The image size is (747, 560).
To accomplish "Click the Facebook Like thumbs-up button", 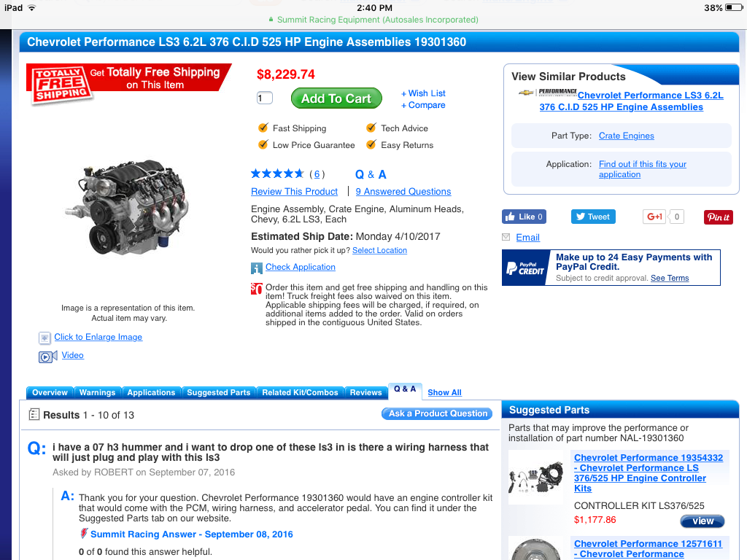I will (x=524, y=217).
